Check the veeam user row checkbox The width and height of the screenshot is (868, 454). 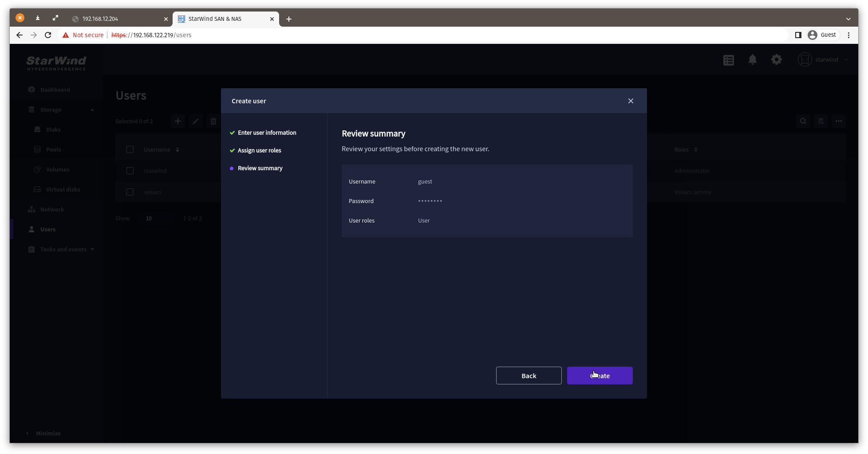tap(130, 192)
